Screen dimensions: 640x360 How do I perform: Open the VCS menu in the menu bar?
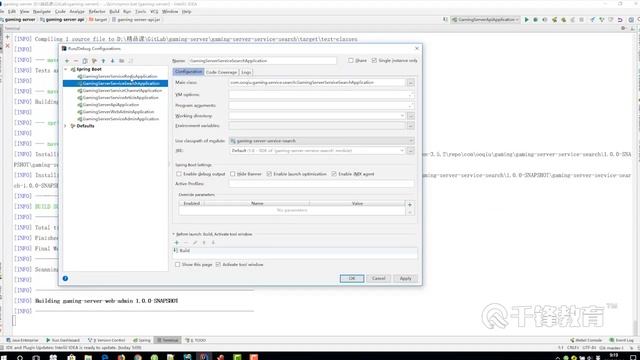(x=154, y=11)
